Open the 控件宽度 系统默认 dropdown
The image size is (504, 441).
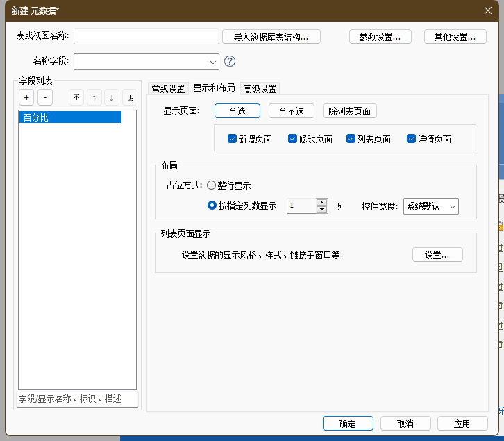[x=430, y=206]
